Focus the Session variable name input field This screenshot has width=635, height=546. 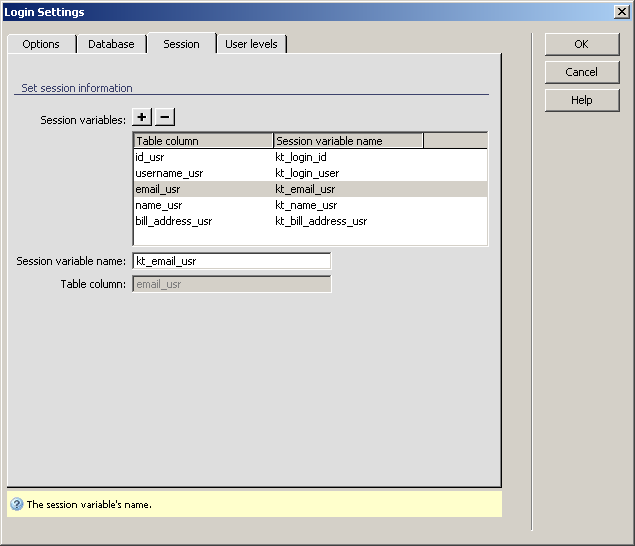231,261
